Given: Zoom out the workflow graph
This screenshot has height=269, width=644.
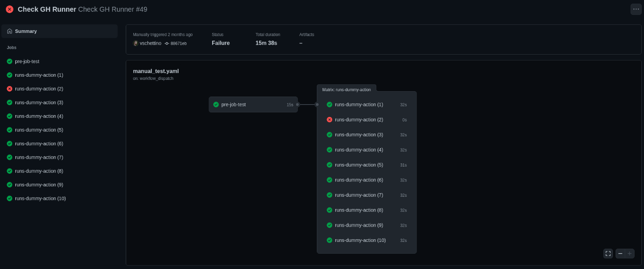Looking at the screenshot, I should [620, 254].
